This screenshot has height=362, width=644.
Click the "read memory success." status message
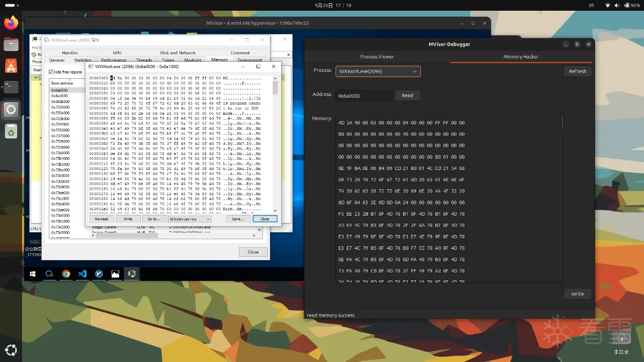[x=331, y=315]
